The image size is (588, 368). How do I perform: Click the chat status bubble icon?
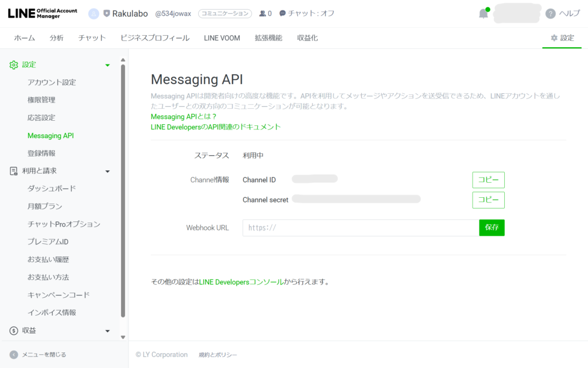tap(283, 13)
